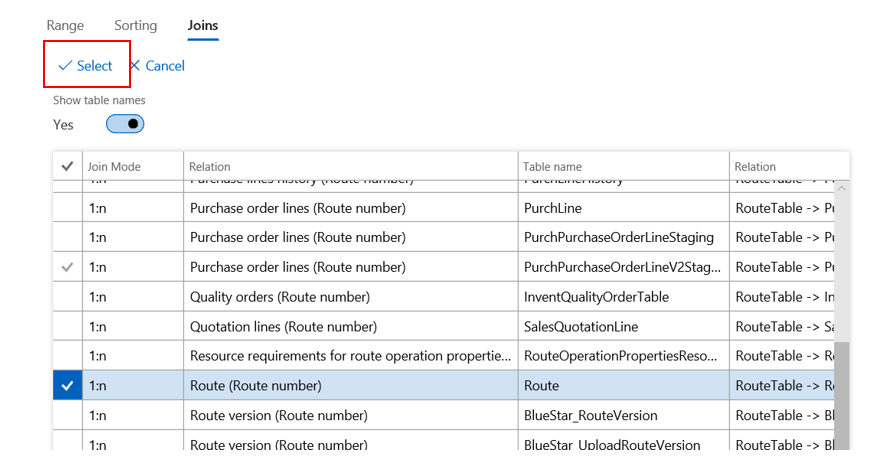Click the Joins tab
The height and width of the screenshot is (463, 885).
203,25
